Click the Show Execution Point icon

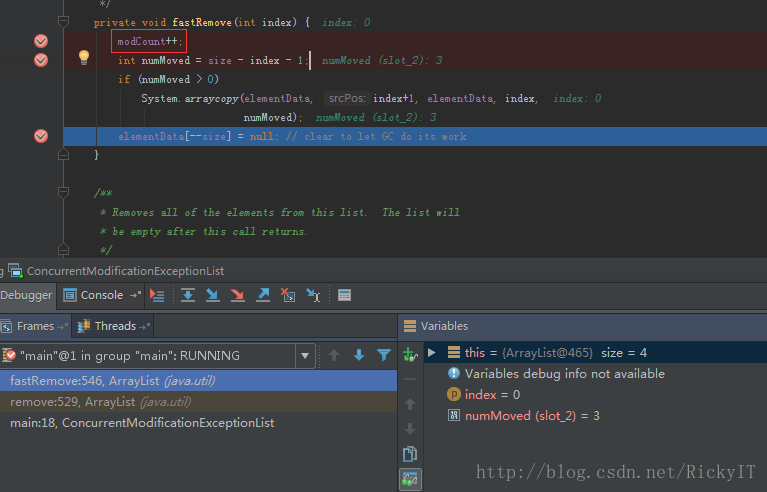(157, 295)
